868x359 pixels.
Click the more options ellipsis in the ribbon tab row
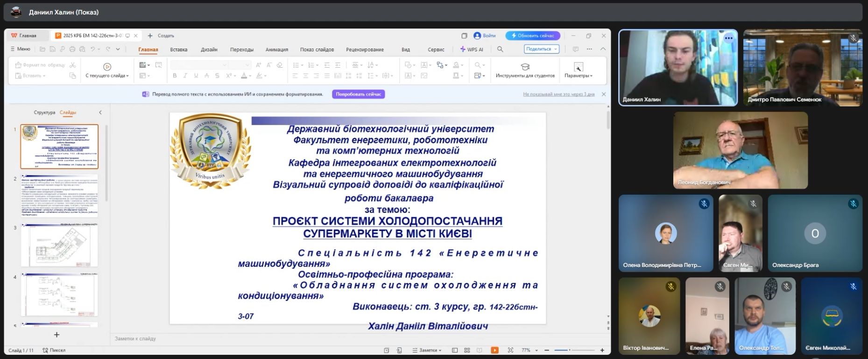[x=589, y=49]
